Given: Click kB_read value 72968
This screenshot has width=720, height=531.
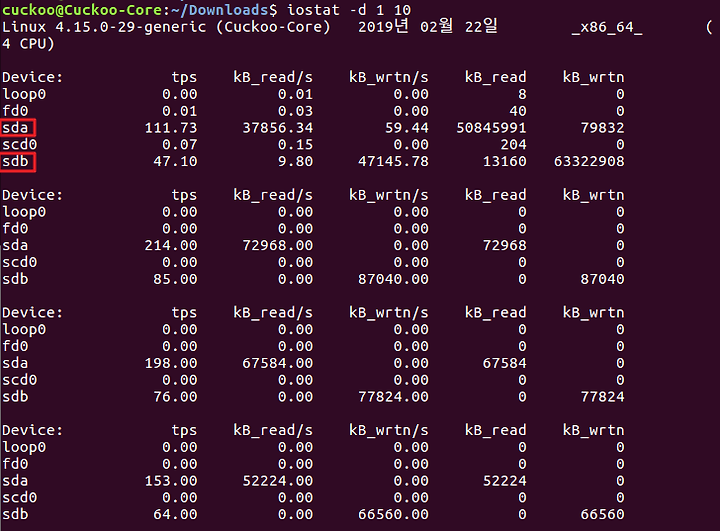Looking at the screenshot, I should point(505,245).
